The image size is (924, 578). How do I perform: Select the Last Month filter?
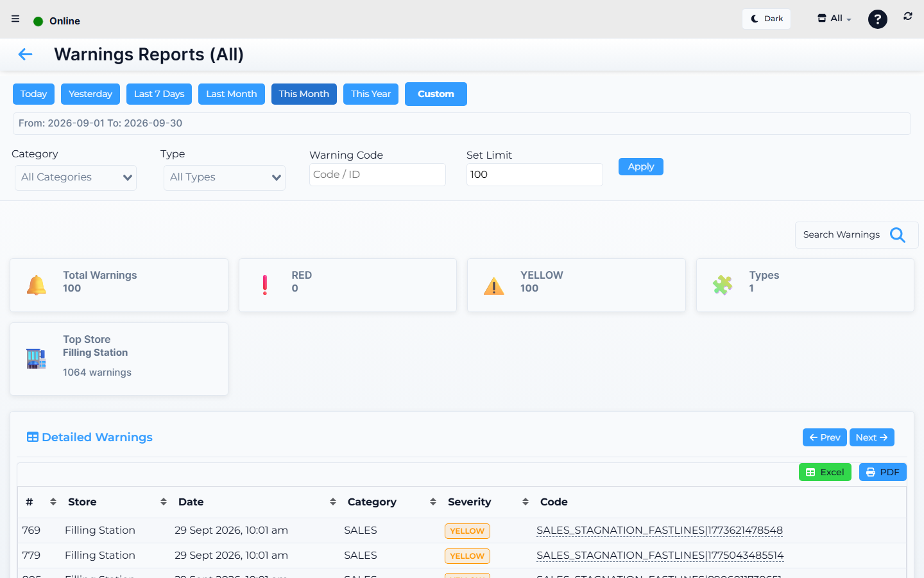pyautogui.click(x=232, y=94)
